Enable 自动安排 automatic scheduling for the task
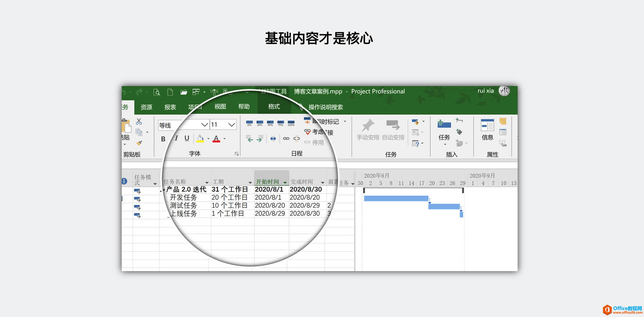This screenshot has height=317, width=644. (393, 131)
